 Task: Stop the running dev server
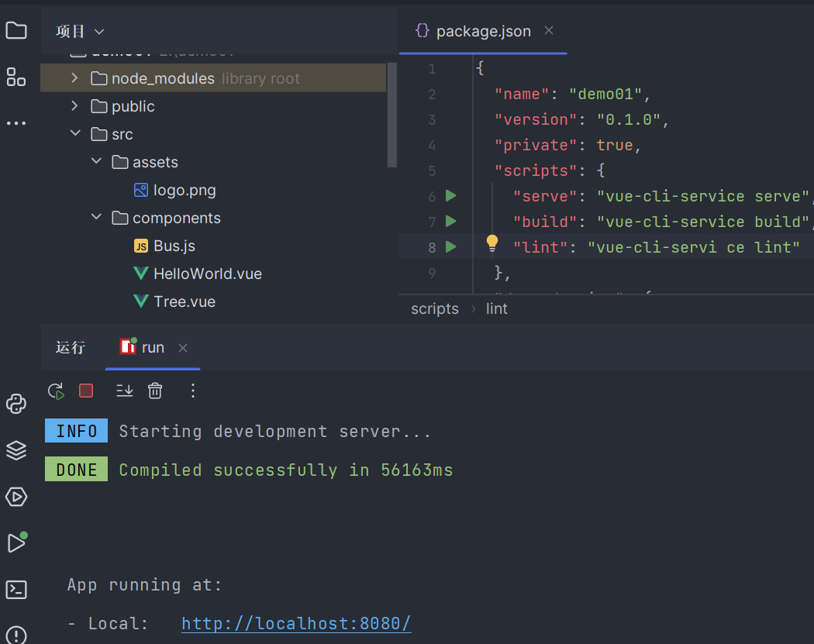tap(85, 391)
